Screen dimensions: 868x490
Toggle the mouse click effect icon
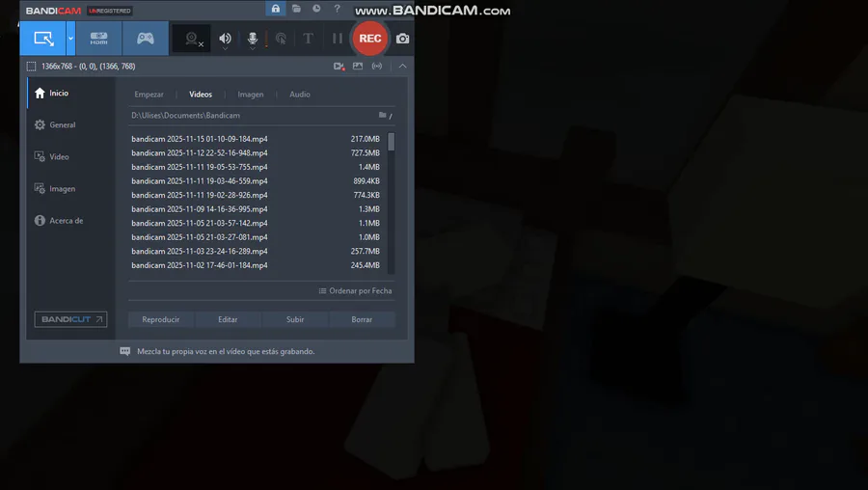click(x=282, y=39)
